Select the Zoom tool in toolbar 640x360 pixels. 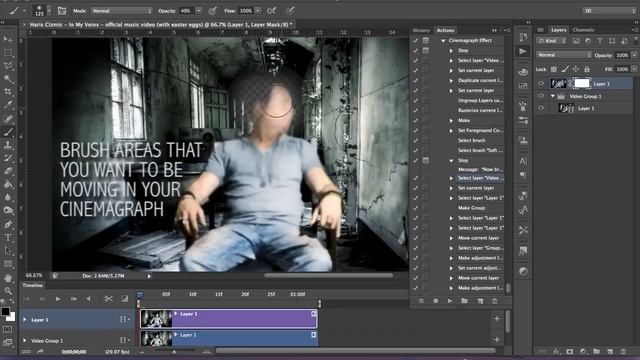[x=8, y=291]
